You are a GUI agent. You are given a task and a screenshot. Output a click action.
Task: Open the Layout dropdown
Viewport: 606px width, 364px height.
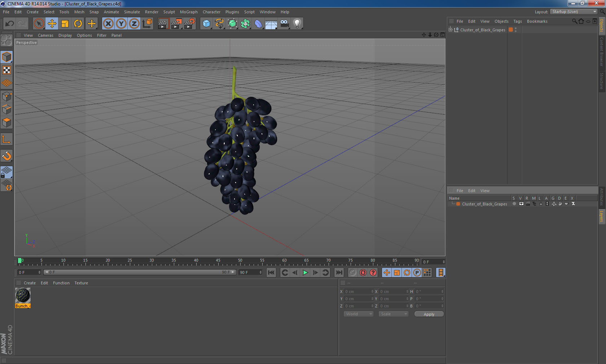pyautogui.click(x=574, y=12)
